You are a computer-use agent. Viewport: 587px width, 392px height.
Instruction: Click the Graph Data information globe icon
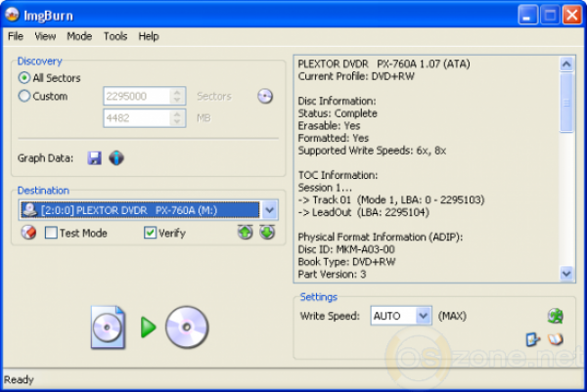coord(116,157)
